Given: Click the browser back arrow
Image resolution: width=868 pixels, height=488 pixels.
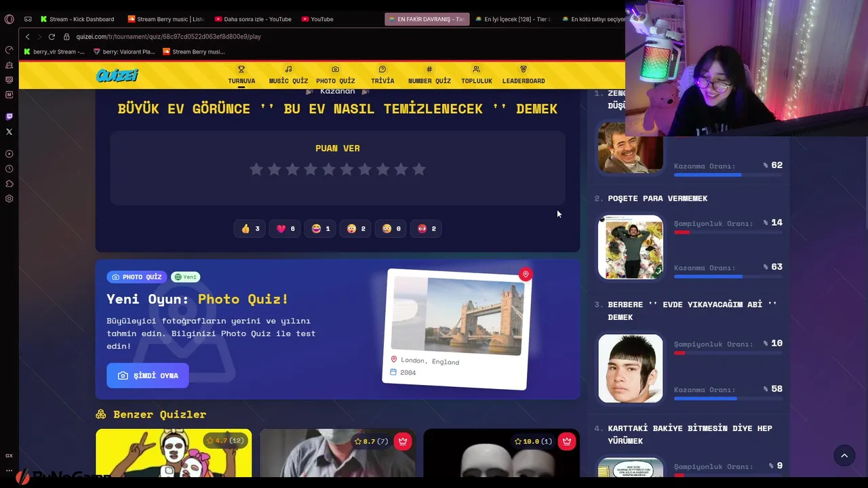Looking at the screenshot, I should click(27, 37).
